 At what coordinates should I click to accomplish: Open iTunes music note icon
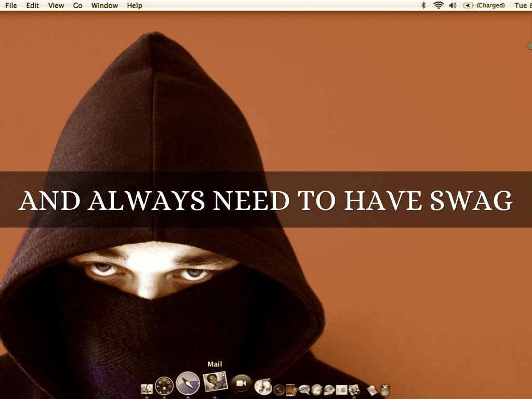pos(263,386)
